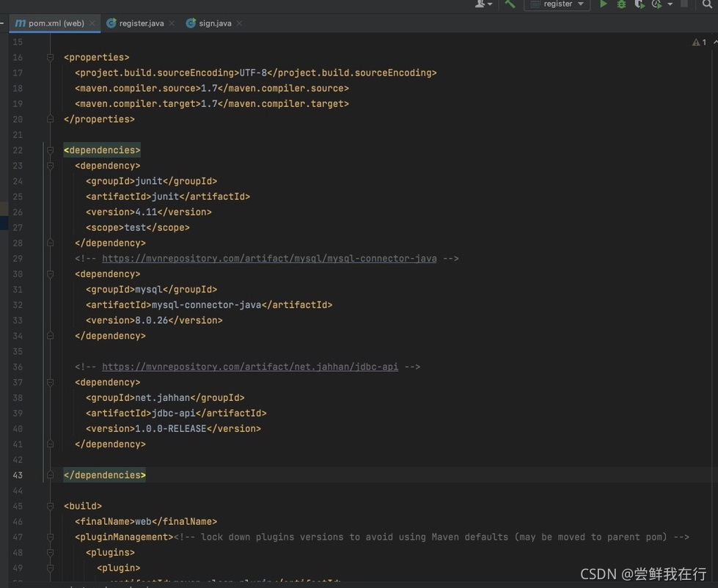This screenshot has width=718, height=588.
Task: Click the maven.compiler.source 1.7 line
Action: [212, 89]
